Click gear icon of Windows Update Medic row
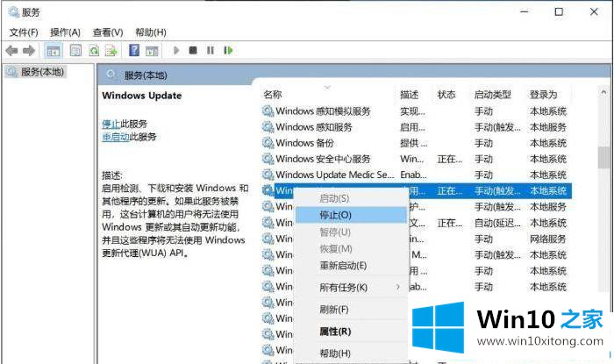This screenshot has height=364, width=614. click(x=268, y=175)
